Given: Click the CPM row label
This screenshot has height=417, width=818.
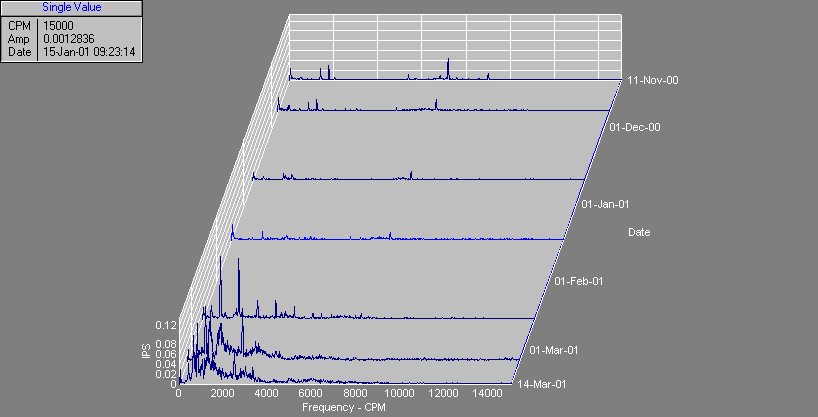Looking at the screenshot, I should pyautogui.click(x=19, y=26).
